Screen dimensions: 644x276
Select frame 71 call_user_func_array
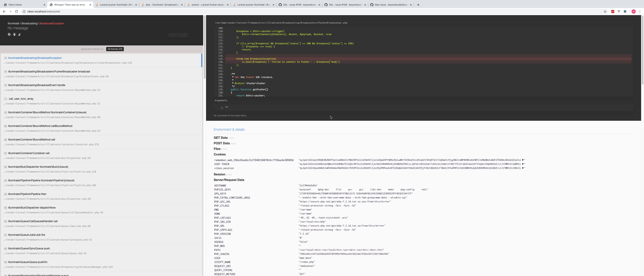[101, 101]
